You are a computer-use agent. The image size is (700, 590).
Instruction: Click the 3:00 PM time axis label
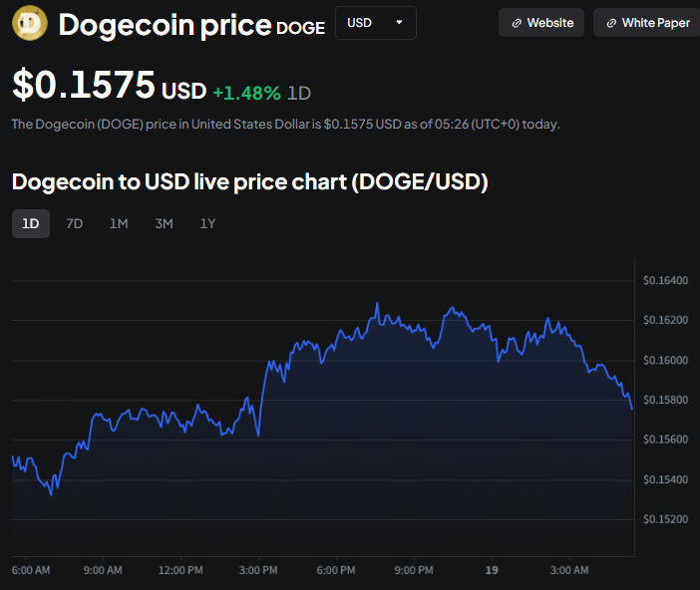tap(258, 570)
